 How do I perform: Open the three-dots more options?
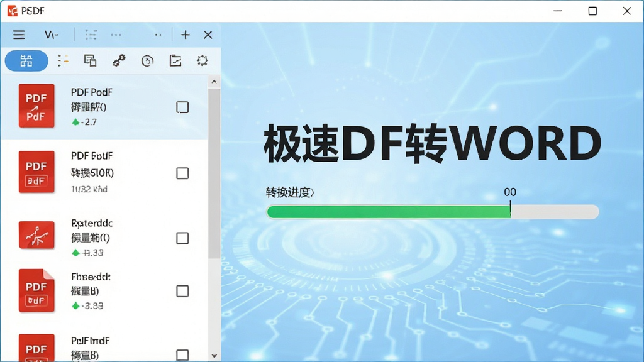[x=116, y=35]
